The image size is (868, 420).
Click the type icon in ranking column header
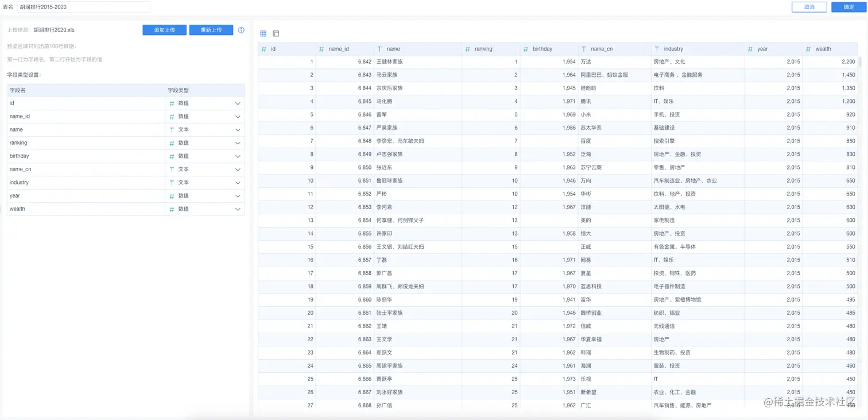tap(468, 49)
